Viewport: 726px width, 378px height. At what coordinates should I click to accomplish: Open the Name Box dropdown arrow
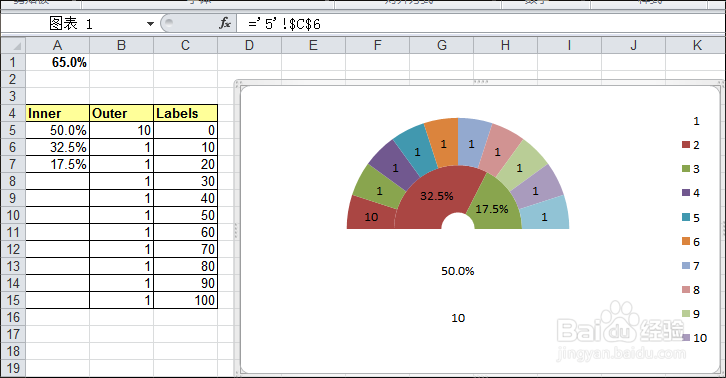tap(150, 24)
